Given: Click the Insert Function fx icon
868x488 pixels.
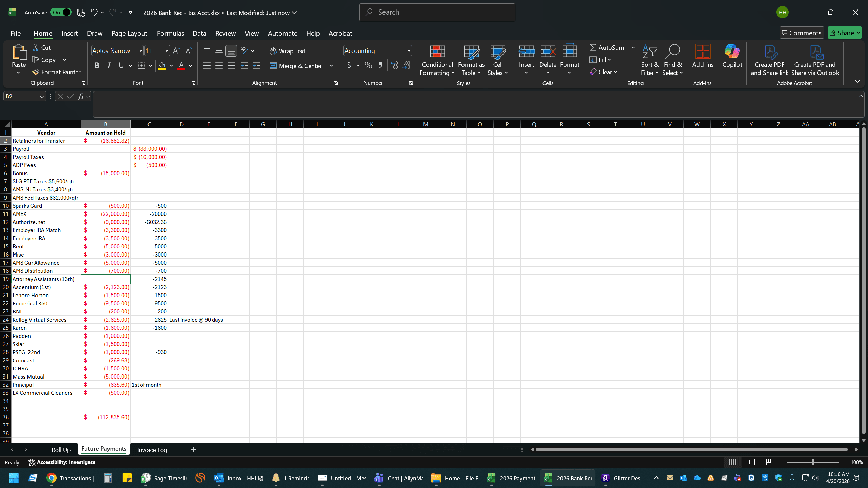Looking at the screenshot, I should pyautogui.click(x=81, y=96).
